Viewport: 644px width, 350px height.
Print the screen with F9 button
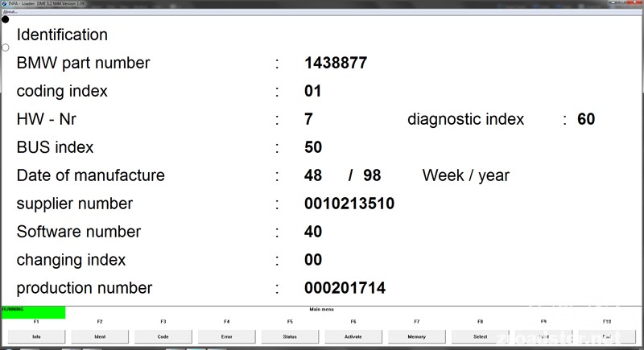pyautogui.click(x=543, y=336)
